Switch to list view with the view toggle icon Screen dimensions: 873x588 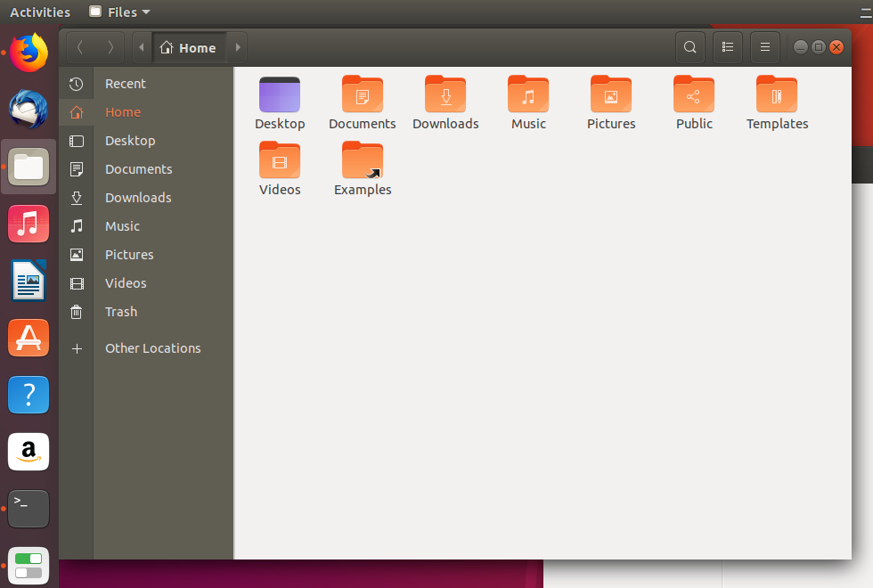pos(728,47)
